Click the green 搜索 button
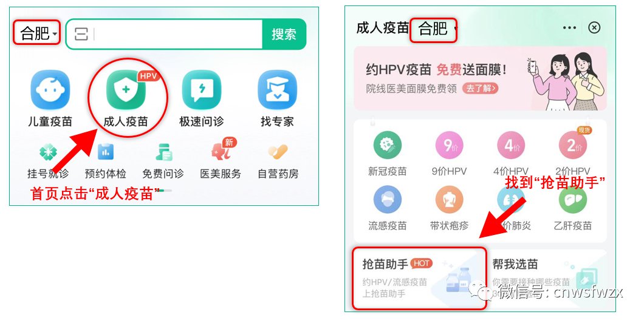This screenshot has width=644, height=320. (x=284, y=34)
